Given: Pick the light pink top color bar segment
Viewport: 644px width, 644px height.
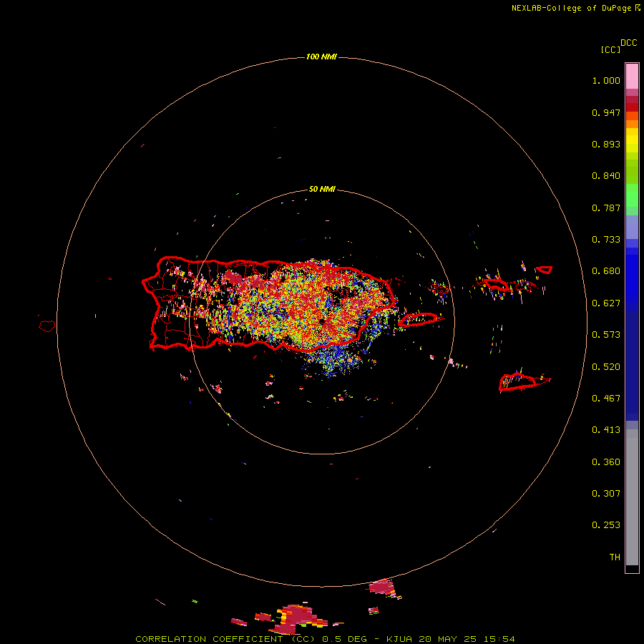Looking at the screenshot, I should tap(632, 76).
